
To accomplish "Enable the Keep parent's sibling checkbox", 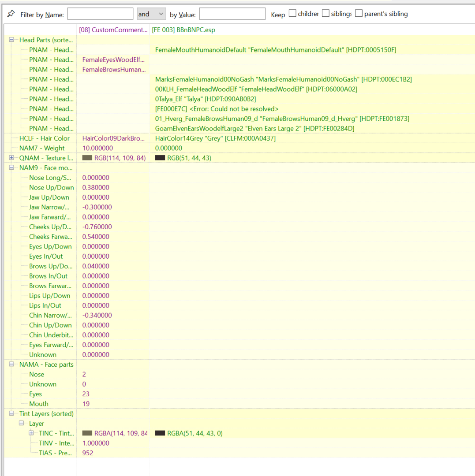I will pyautogui.click(x=359, y=13).
